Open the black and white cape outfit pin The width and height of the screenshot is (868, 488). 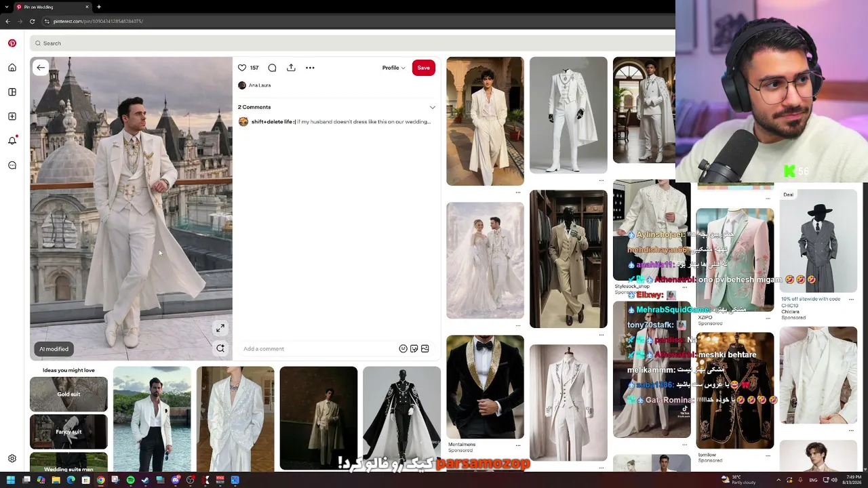click(x=401, y=419)
